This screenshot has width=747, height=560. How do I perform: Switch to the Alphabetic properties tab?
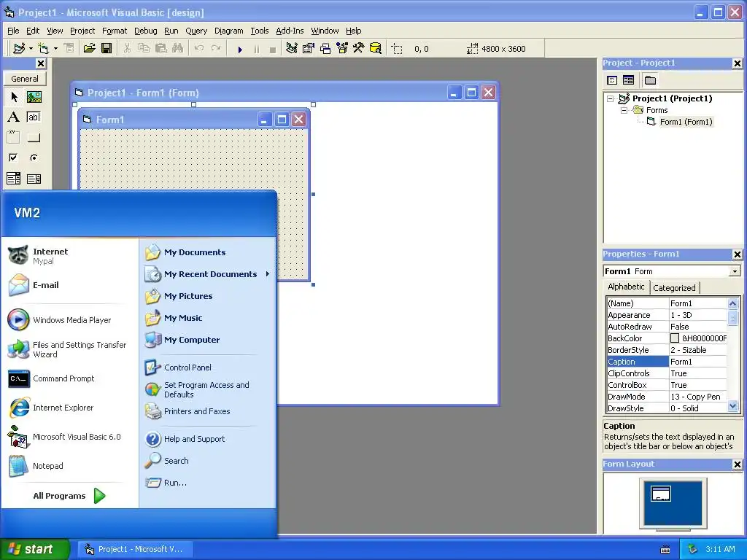626,287
